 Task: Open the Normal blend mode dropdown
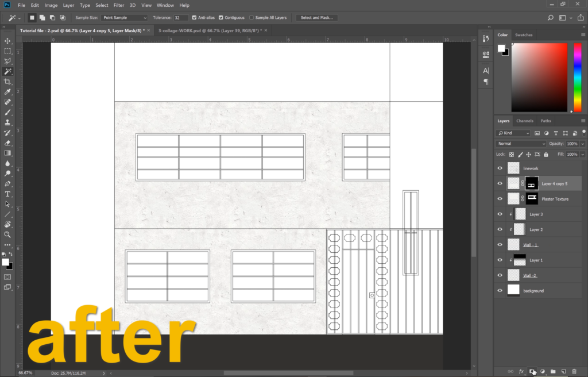[x=521, y=144]
